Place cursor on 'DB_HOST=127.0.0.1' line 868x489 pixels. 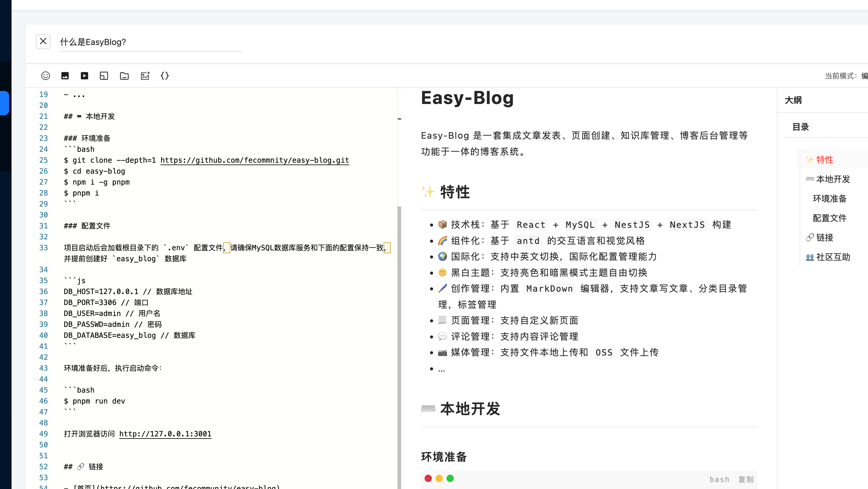(x=128, y=291)
